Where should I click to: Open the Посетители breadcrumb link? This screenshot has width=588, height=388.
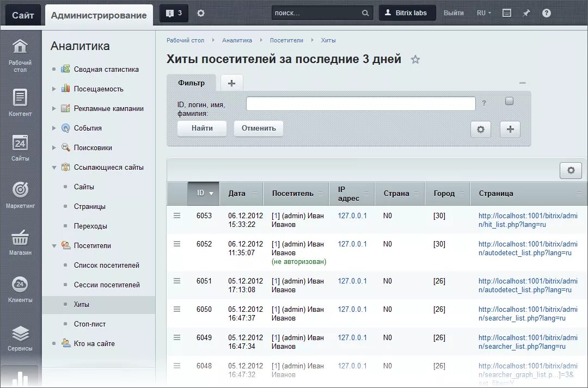click(x=286, y=40)
